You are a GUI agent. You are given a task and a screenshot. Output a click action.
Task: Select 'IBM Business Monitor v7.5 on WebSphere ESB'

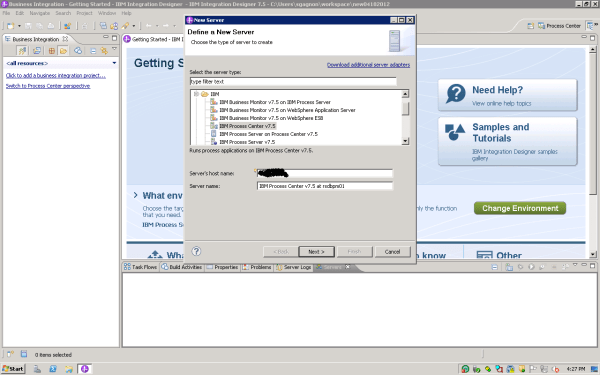click(x=271, y=118)
